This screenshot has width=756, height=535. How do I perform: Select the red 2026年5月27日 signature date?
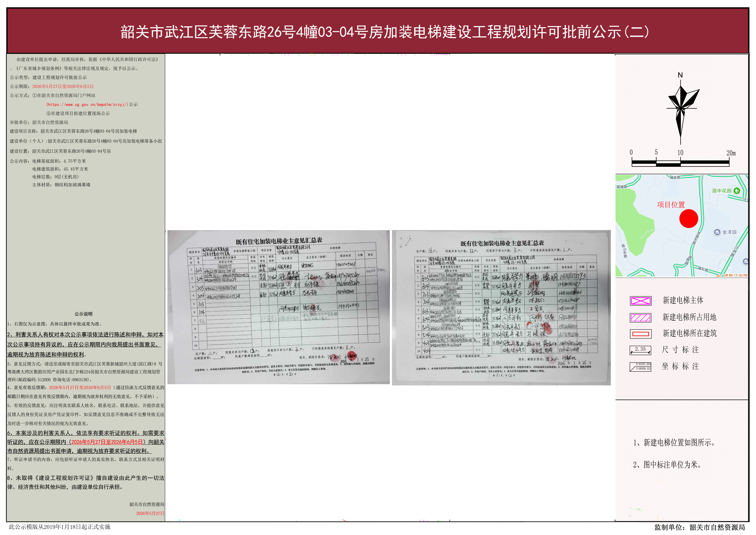click(x=150, y=513)
